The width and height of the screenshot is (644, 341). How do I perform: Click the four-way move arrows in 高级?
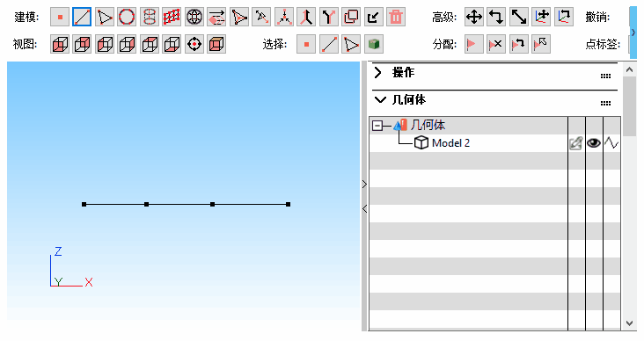(474, 17)
